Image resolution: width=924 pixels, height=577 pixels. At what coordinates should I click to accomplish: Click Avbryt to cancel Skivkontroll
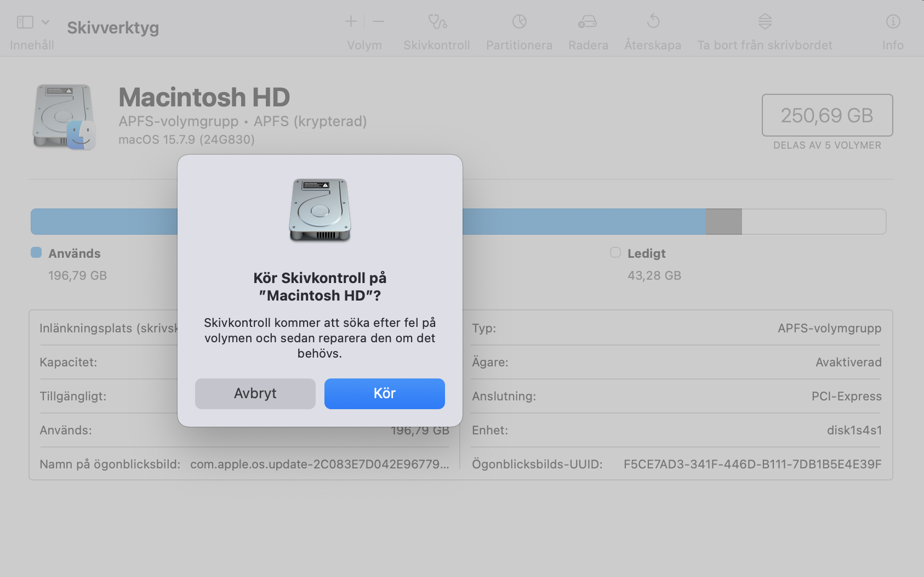click(x=255, y=394)
